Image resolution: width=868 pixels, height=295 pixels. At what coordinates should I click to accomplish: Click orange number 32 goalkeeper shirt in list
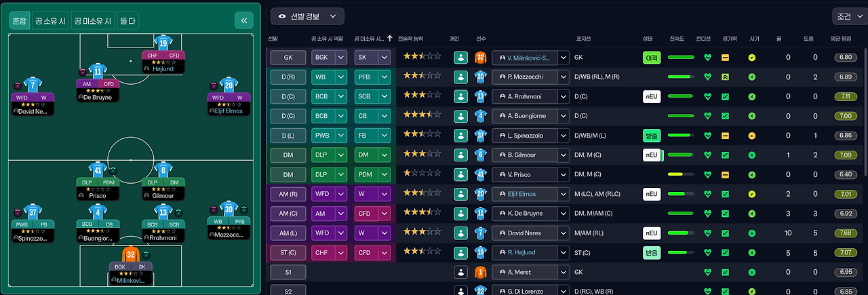480,58
